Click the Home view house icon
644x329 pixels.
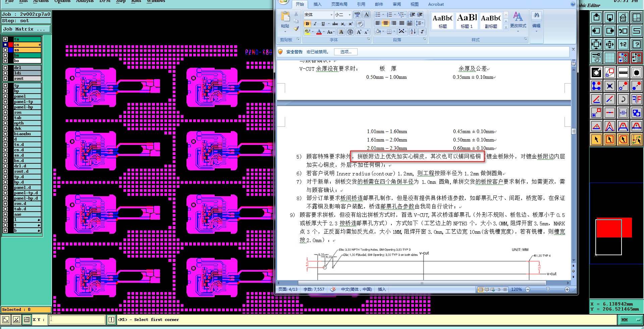[623, 17]
